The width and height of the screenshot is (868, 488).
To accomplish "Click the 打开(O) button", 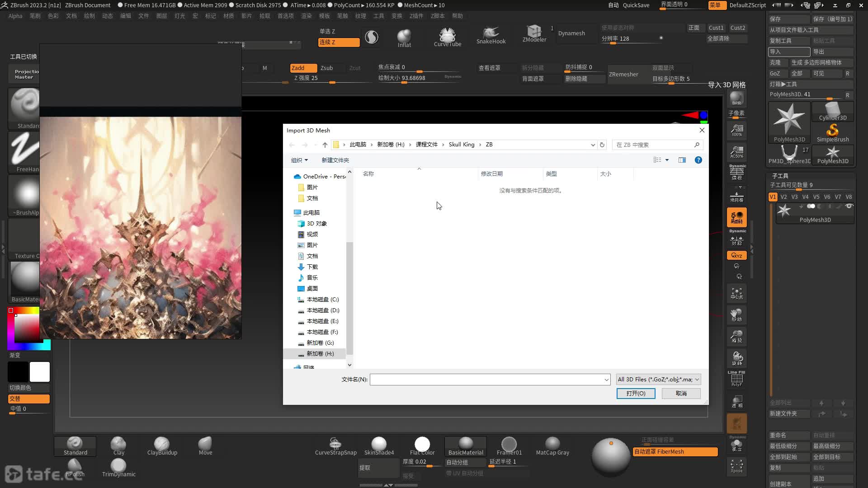I will 636,394.
